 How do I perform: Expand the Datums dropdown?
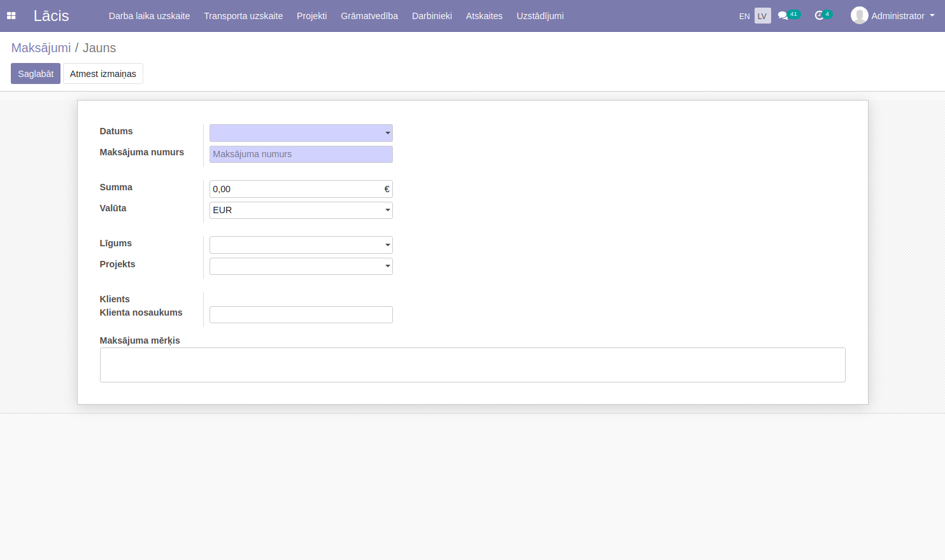coord(387,133)
